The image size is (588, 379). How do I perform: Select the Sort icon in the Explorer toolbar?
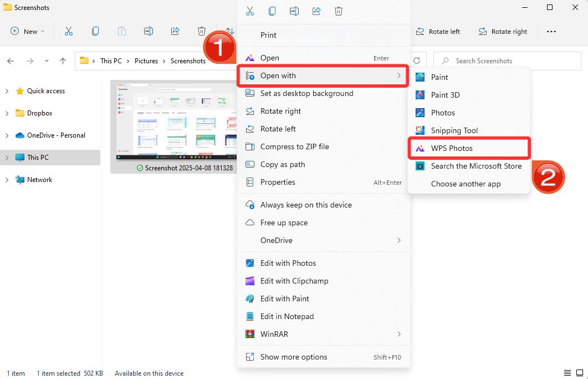tap(228, 32)
